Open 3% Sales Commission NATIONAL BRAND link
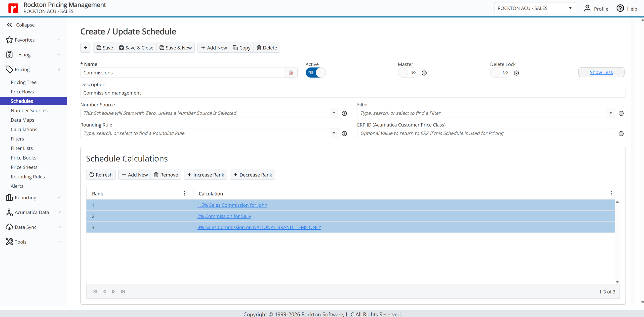The image size is (644, 317). [x=259, y=227]
